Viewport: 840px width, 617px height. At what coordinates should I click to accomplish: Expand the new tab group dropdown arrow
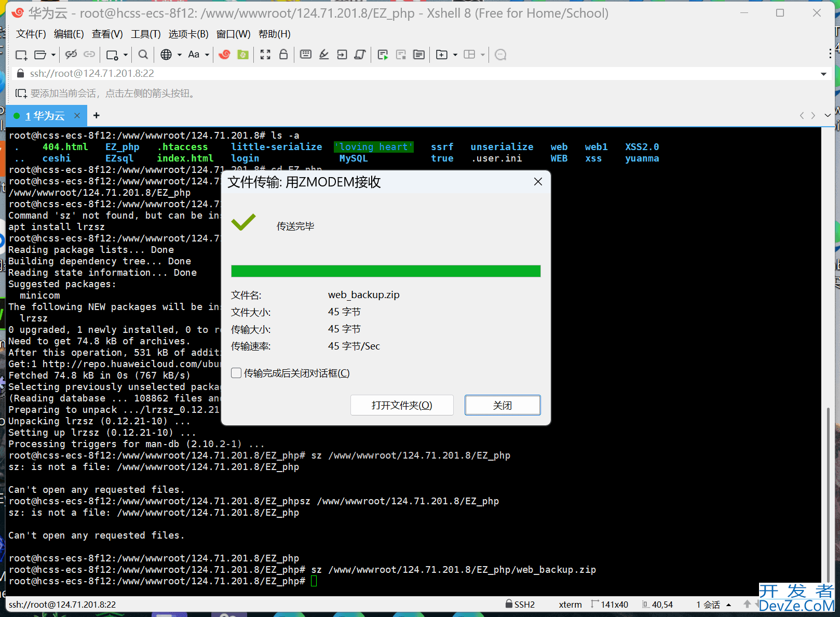[x=455, y=55]
